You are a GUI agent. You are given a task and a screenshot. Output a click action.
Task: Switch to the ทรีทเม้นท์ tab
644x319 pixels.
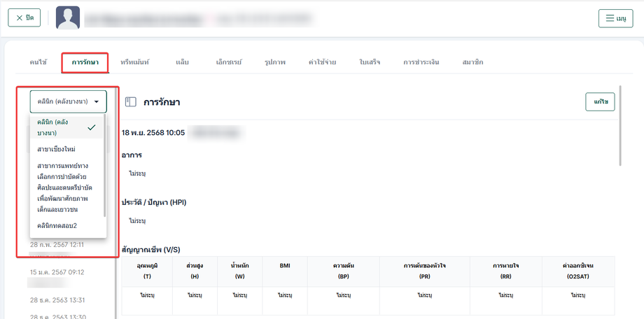pos(134,62)
